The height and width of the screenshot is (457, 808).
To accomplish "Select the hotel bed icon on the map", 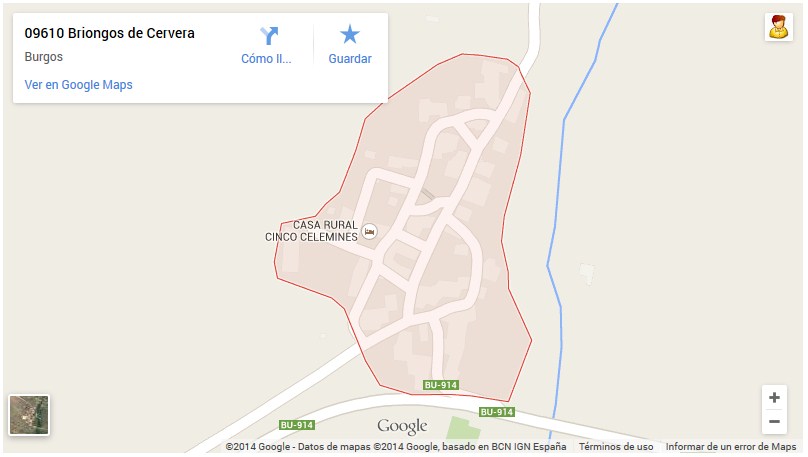I will coord(369,231).
